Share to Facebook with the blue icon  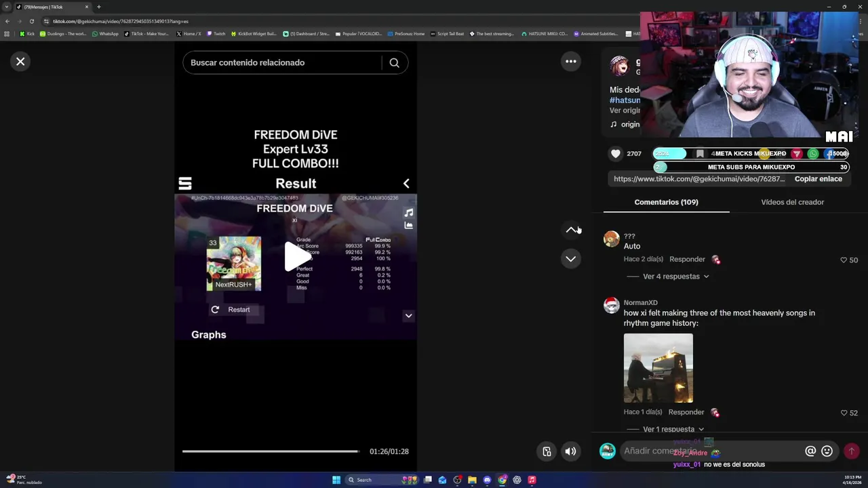(829, 154)
